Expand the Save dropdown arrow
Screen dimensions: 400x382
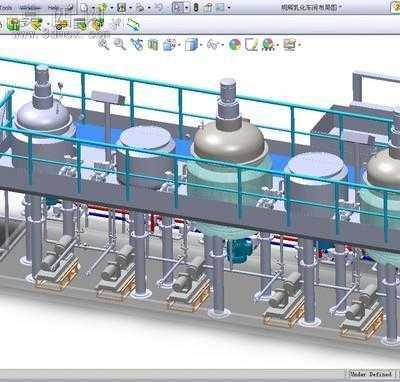point(130,8)
